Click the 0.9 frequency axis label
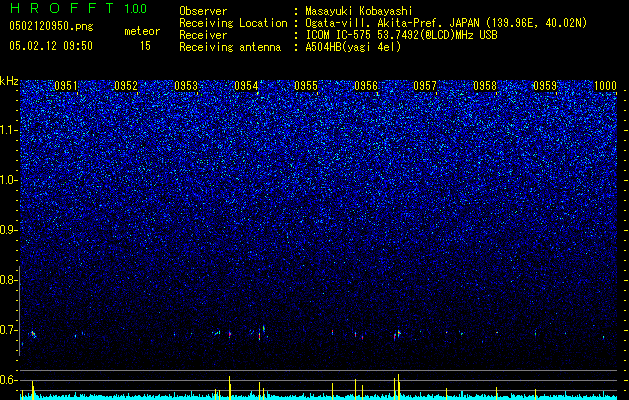 (x=9, y=230)
